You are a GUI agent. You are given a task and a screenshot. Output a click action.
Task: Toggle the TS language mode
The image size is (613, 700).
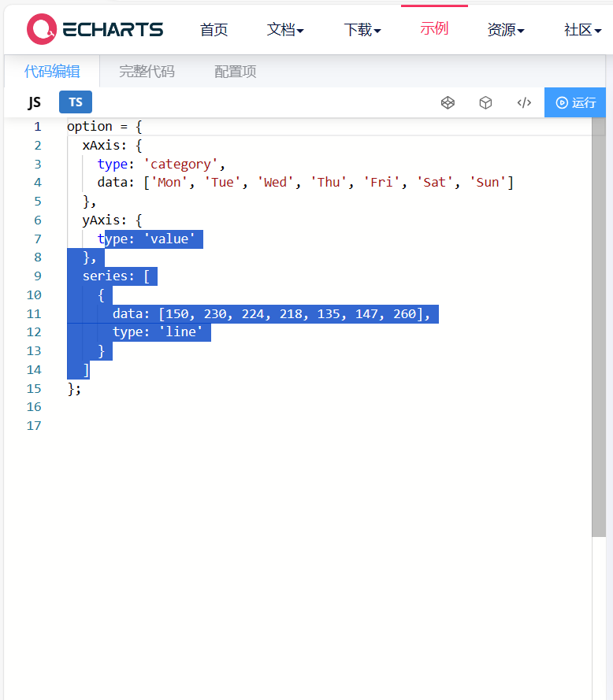(x=75, y=102)
